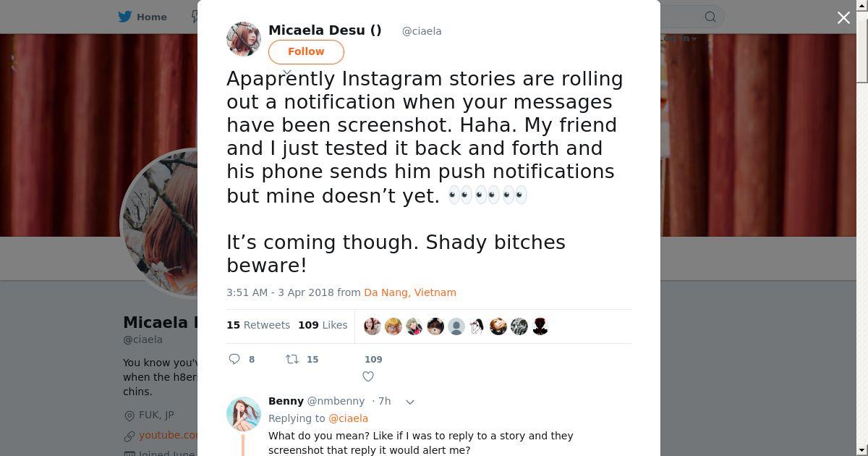Click the @ciaela mention in Benny's reply

pos(348,418)
